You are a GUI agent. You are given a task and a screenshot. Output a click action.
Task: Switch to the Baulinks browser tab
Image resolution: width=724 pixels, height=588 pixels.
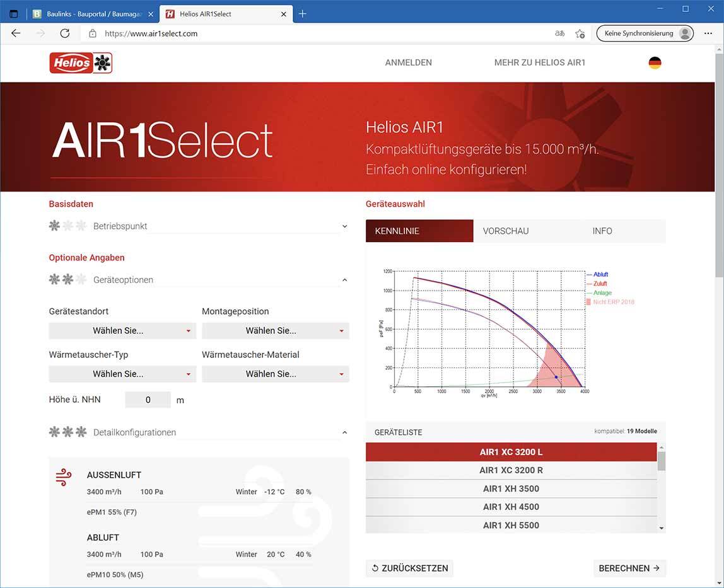[93, 14]
